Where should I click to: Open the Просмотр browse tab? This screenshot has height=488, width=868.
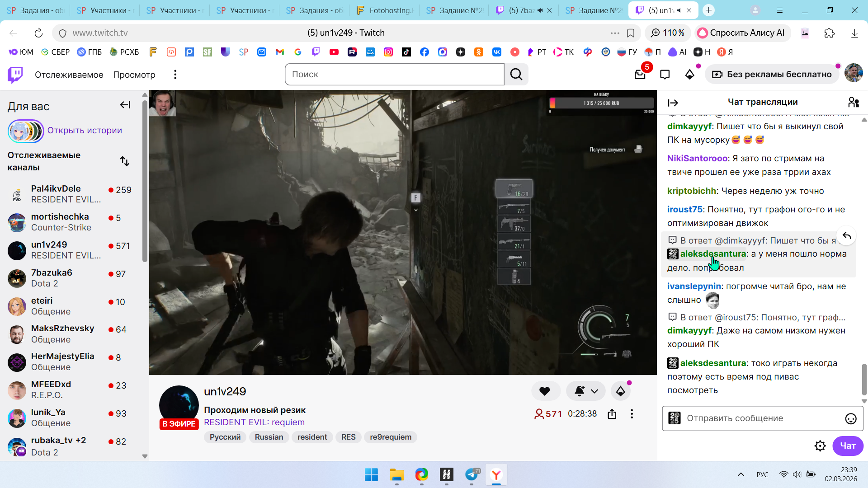coord(134,75)
